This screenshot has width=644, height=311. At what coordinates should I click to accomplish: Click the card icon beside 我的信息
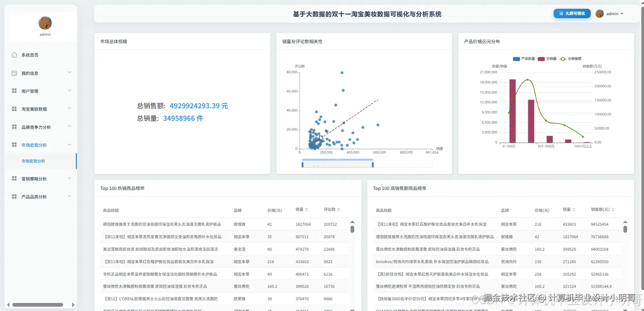click(14, 73)
